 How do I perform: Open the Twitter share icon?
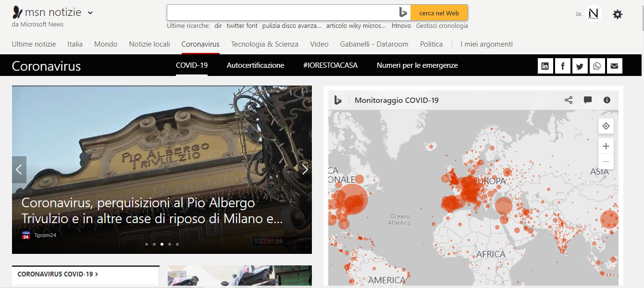click(x=580, y=65)
